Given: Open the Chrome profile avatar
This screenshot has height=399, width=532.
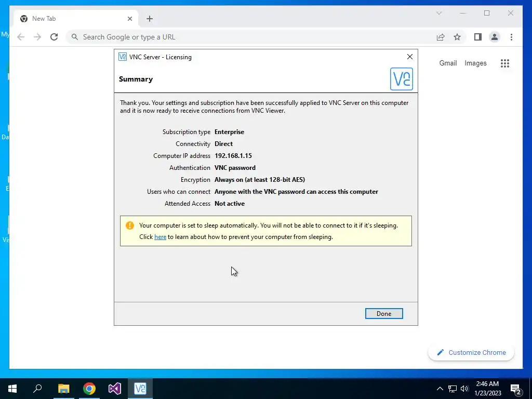Looking at the screenshot, I should [x=495, y=37].
